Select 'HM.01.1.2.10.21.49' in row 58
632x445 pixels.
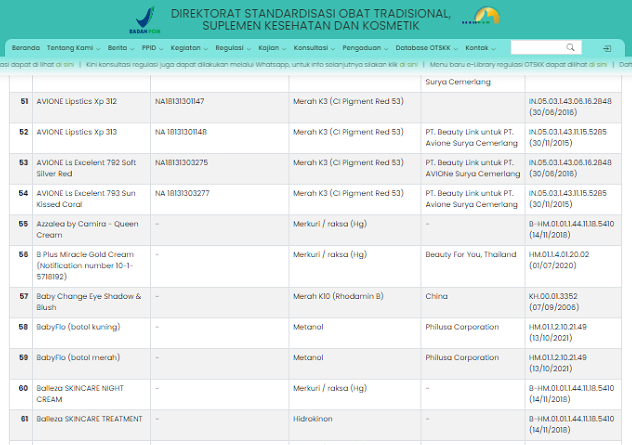click(x=558, y=327)
